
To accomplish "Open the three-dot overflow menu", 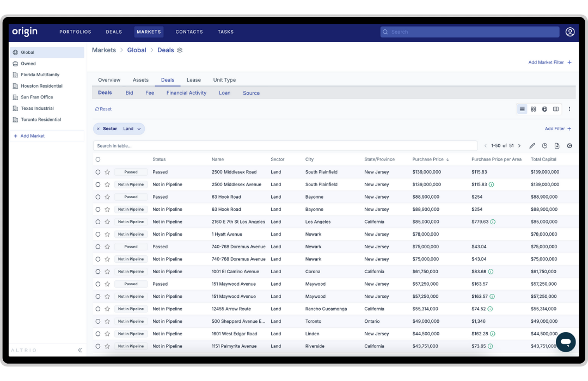I will pyautogui.click(x=569, y=109).
